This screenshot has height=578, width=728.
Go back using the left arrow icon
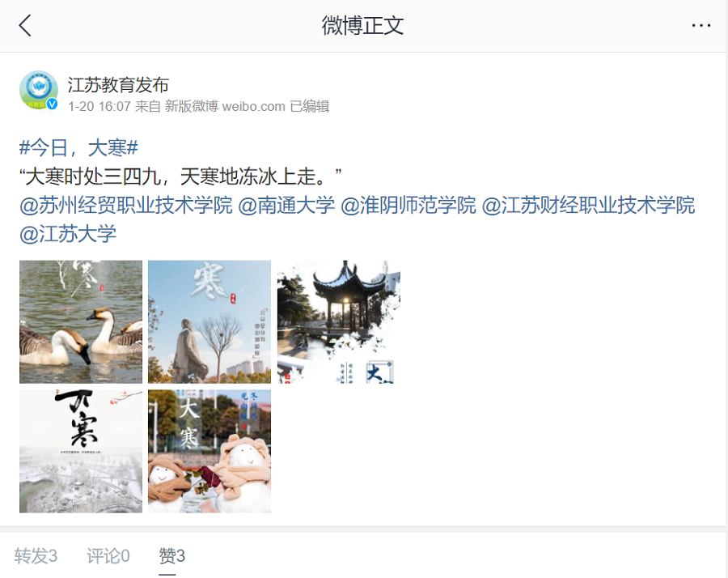pyautogui.click(x=25, y=25)
